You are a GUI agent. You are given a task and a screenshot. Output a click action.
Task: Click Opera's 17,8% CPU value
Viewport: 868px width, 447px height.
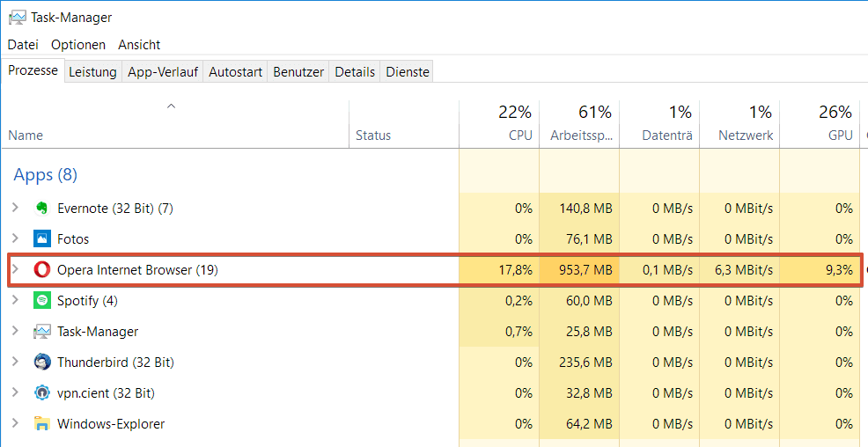[515, 270]
